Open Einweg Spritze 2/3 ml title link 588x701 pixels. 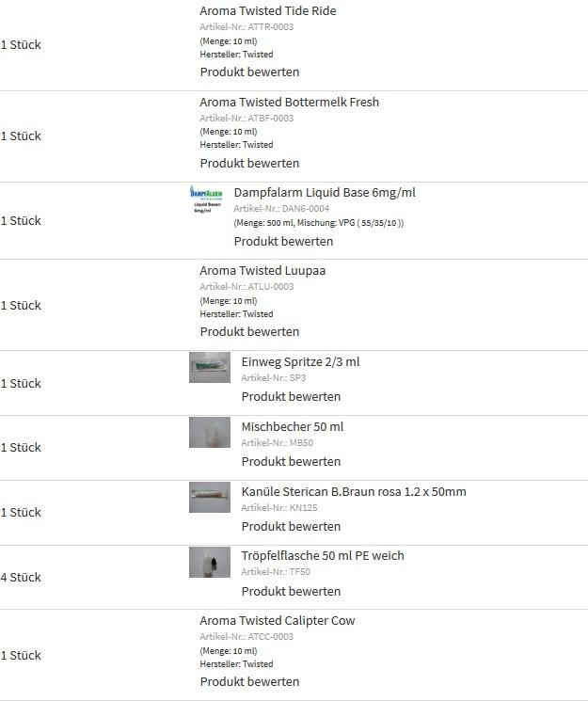[x=300, y=361]
